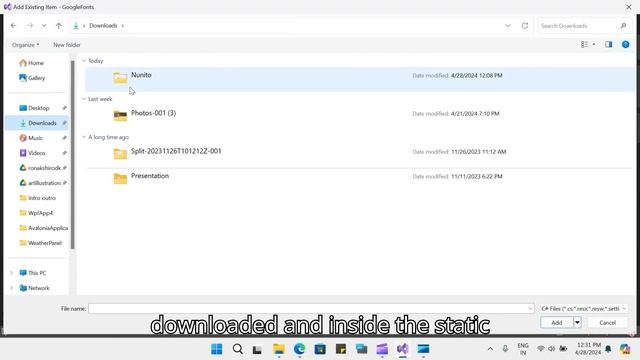Select This PC in the sidebar
This screenshot has width=640, height=360.
click(x=37, y=273)
